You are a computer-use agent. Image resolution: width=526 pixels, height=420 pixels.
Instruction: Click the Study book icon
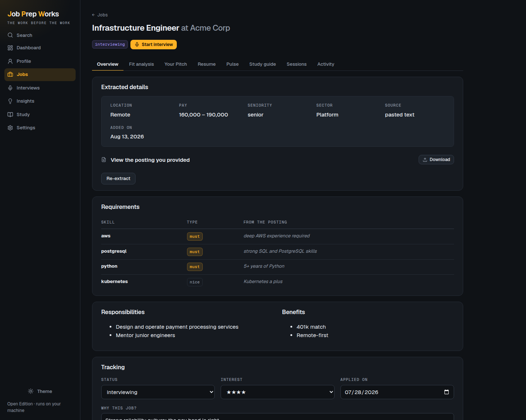(10, 115)
